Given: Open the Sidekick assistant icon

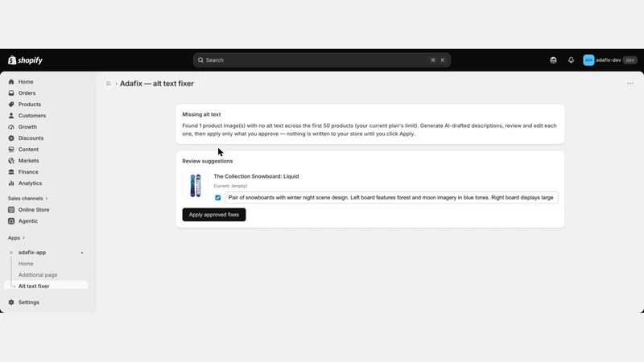Looking at the screenshot, I should 553,60.
